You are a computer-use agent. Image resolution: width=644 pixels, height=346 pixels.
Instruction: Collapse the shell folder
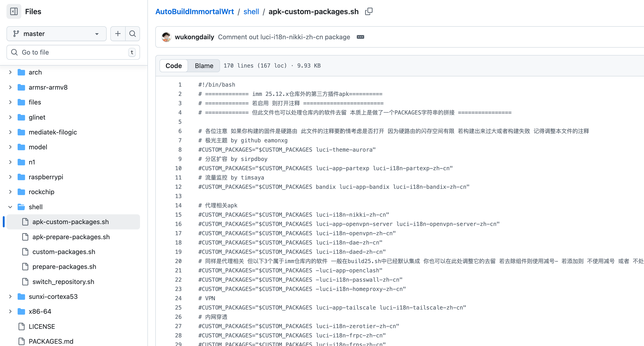10,207
